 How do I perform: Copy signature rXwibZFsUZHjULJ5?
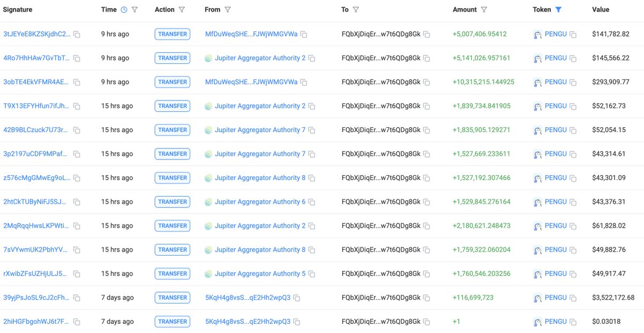[x=77, y=274]
